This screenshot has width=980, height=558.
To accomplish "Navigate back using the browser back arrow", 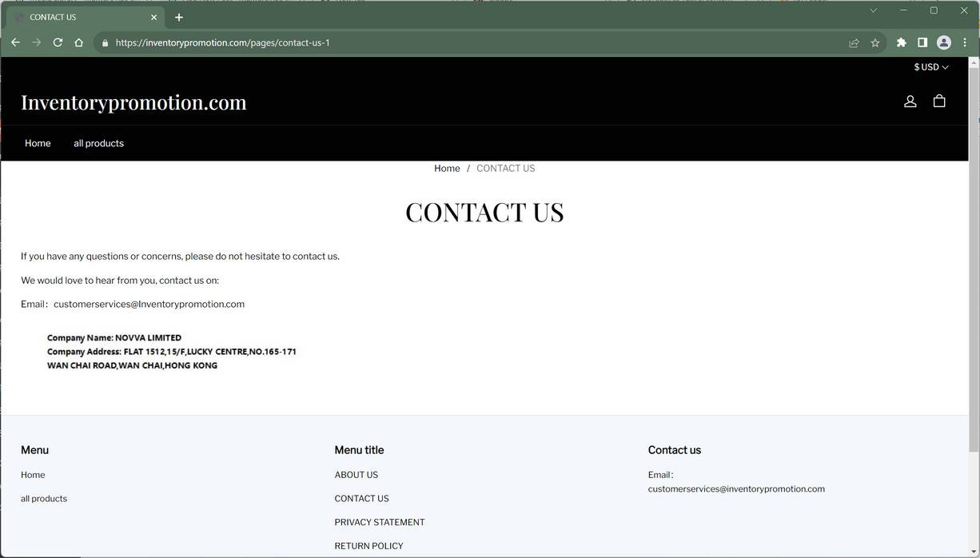I will coord(15,42).
